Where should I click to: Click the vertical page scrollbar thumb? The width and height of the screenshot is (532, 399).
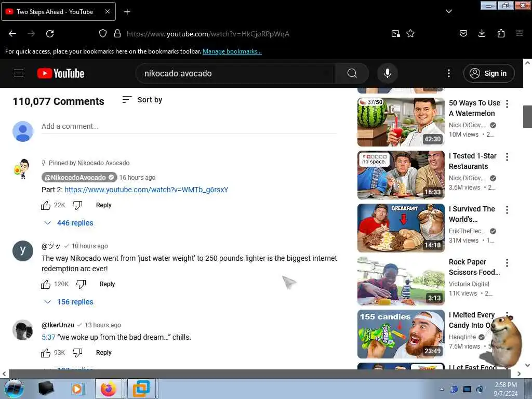tap(527, 116)
